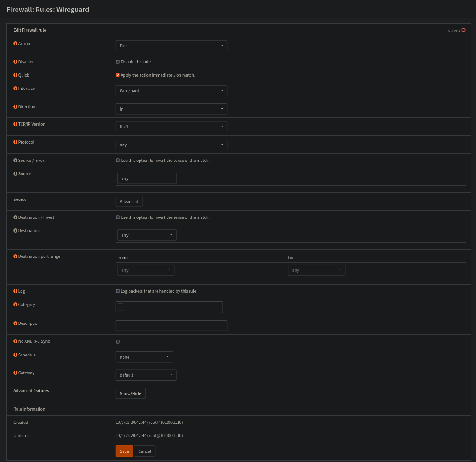Viewport: 476px width, 462px height.
Task: Open the Direction dropdown set to in
Action: pos(171,109)
